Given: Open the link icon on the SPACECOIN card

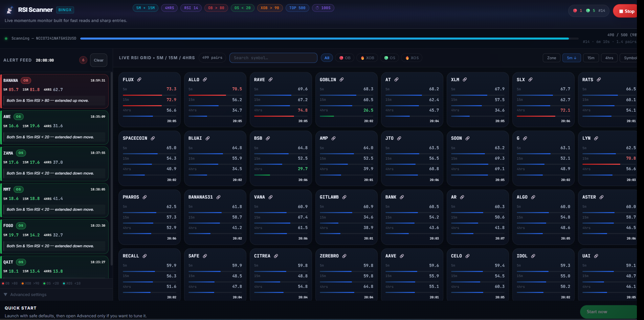Looking at the screenshot, I should [x=153, y=138].
